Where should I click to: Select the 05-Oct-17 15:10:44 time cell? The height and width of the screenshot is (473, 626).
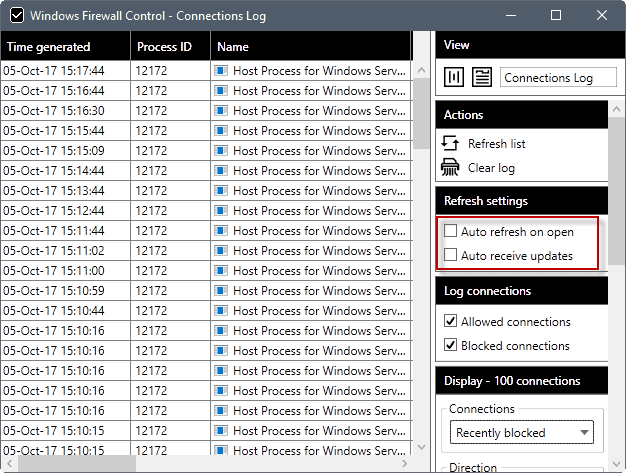65,311
